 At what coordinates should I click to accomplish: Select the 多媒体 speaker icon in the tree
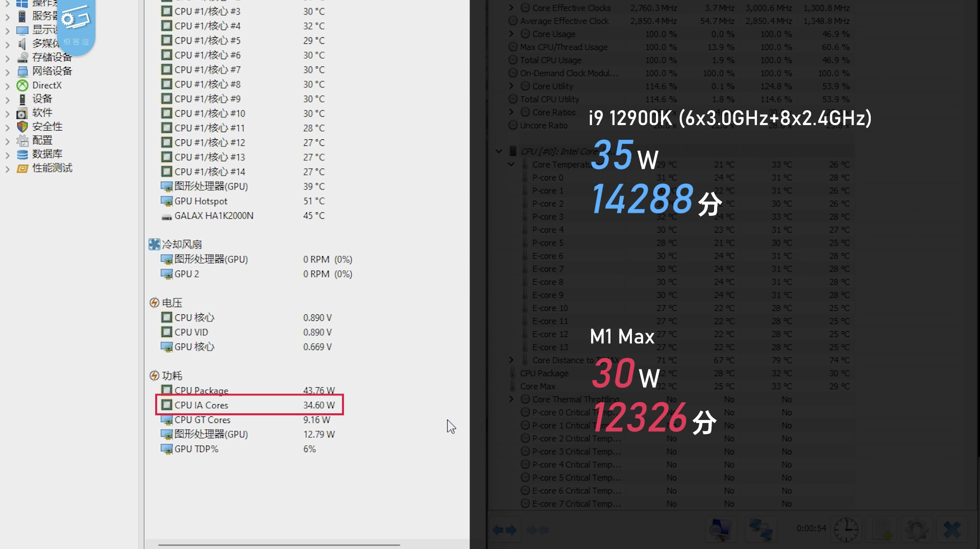click(22, 44)
